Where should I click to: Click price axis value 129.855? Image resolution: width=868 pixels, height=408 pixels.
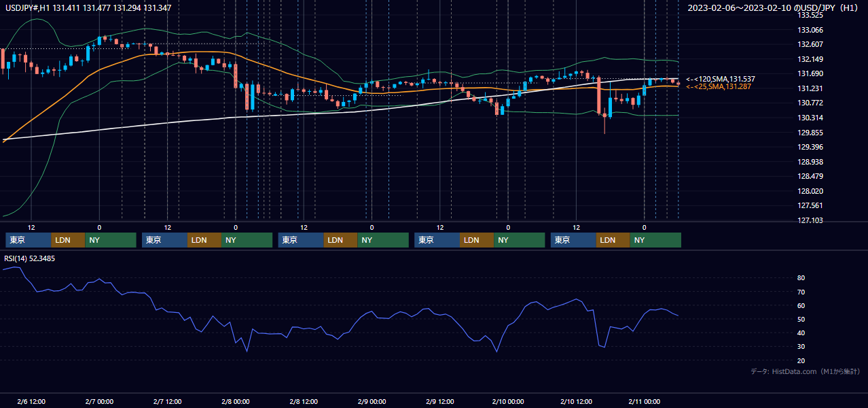coord(810,133)
